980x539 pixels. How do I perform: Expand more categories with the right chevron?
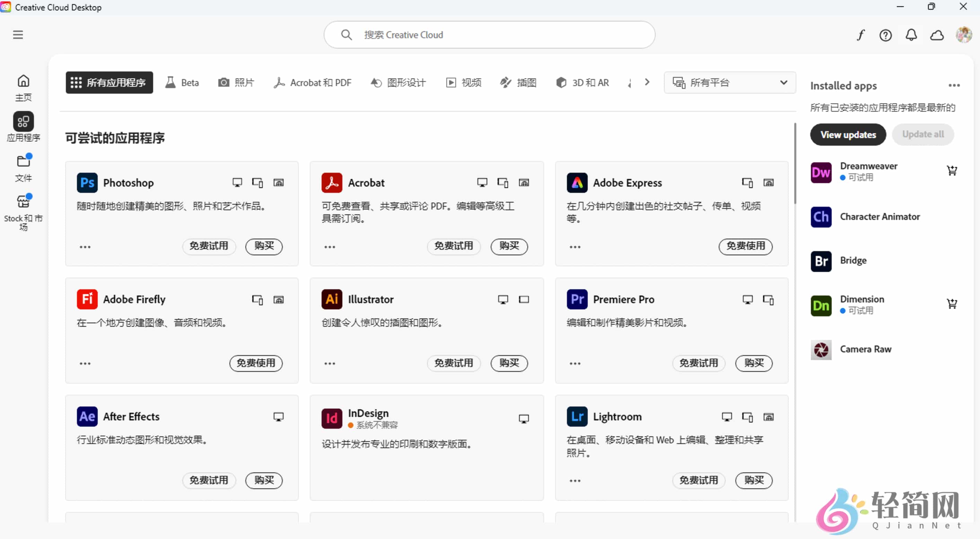click(647, 82)
